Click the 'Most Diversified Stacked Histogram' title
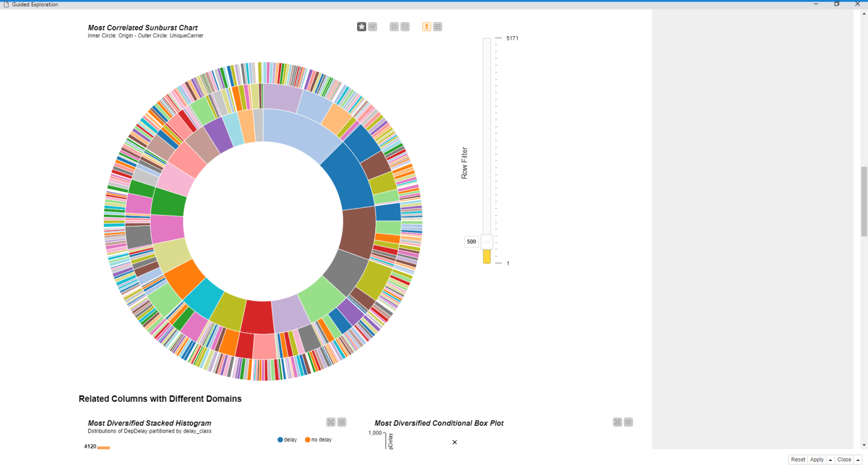 (150, 423)
